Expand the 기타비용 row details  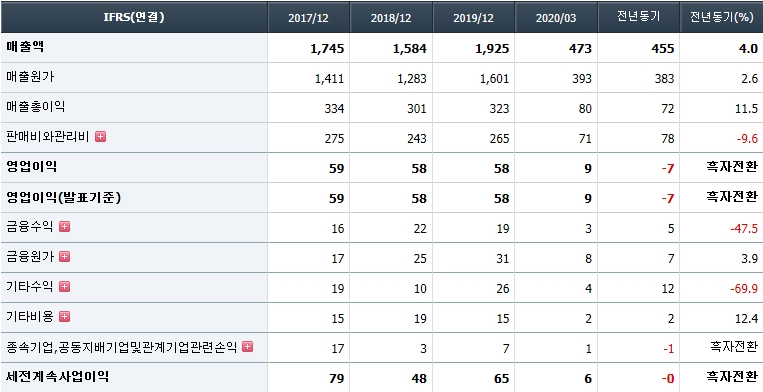(x=65, y=317)
